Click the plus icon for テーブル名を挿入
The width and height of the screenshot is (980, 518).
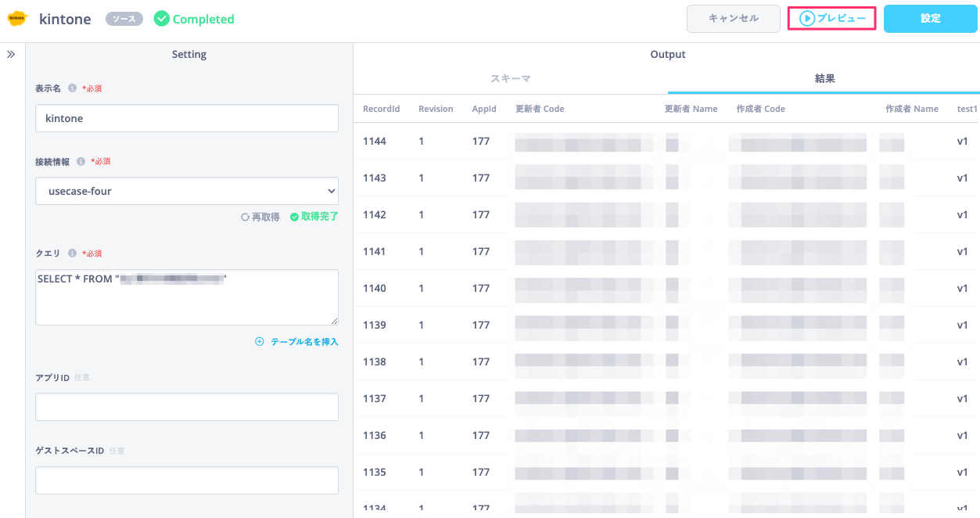point(260,342)
